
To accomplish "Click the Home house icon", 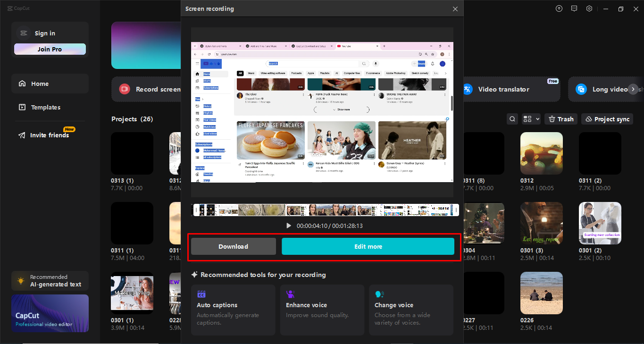I will tap(22, 84).
